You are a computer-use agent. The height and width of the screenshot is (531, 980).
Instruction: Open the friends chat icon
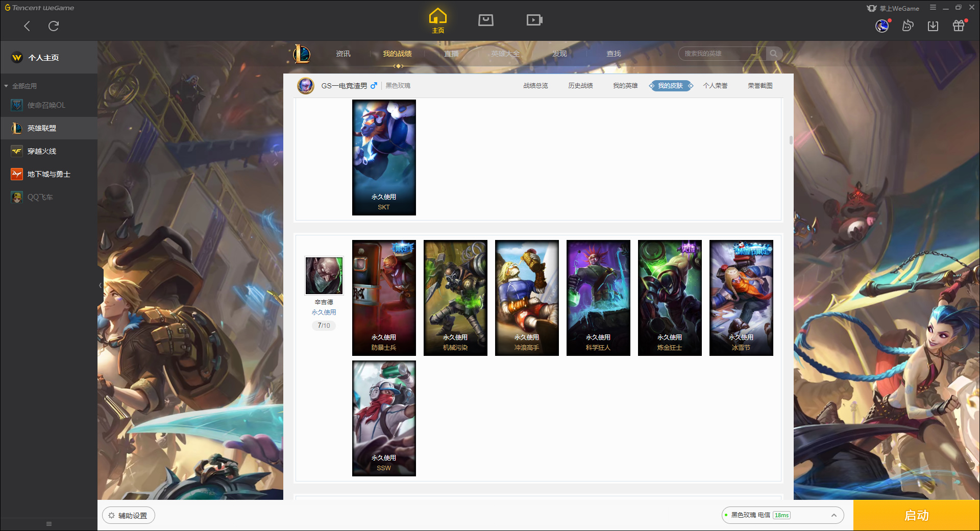(x=908, y=26)
